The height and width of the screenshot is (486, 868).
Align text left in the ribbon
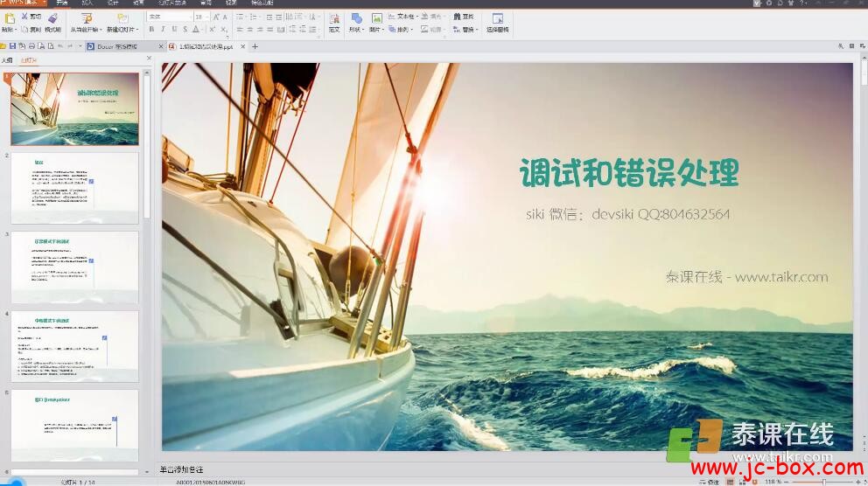click(240, 30)
